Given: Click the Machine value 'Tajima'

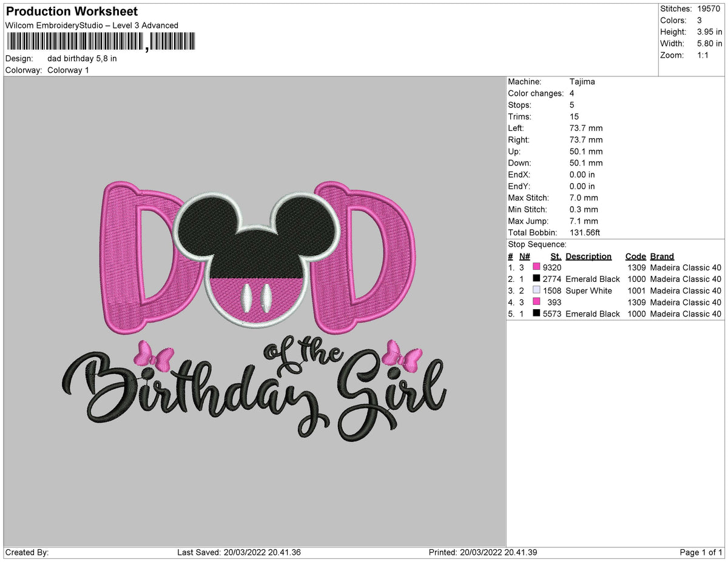Looking at the screenshot, I should (x=582, y=82).
